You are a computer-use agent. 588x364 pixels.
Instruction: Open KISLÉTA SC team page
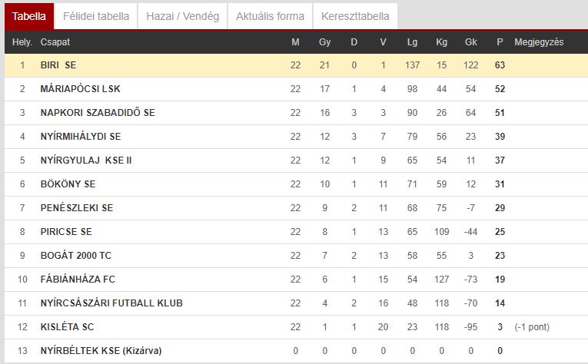67,326
